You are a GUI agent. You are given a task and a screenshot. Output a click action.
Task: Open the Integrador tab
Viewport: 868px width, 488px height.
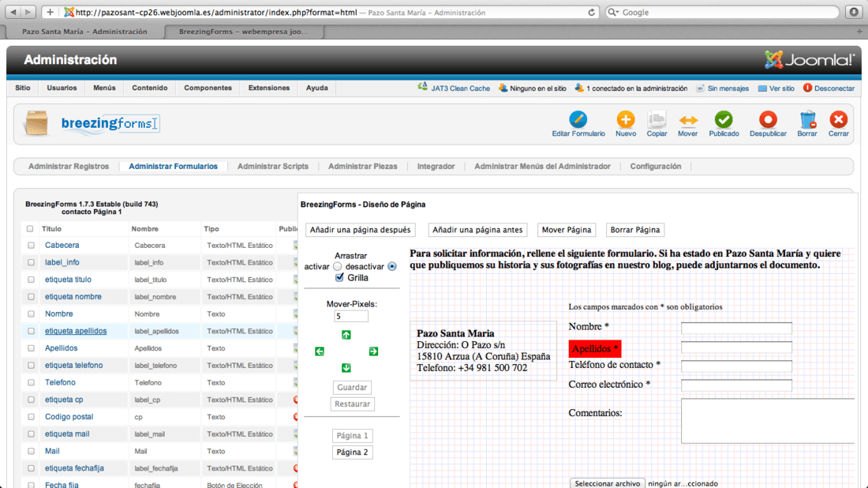click(x=436, y=166)
